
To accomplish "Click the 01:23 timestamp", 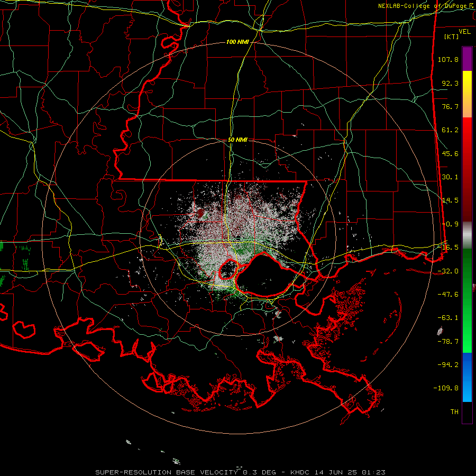I will (x=373, y=472).
